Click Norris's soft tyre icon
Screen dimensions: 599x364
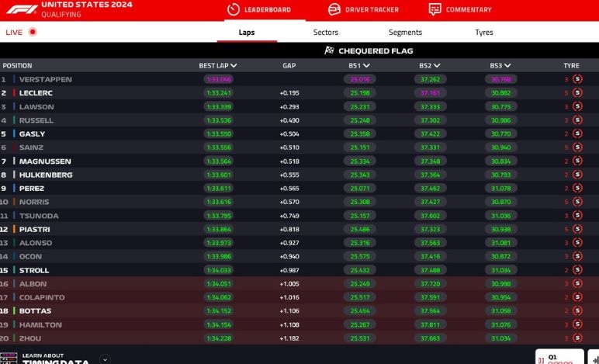click(x=577, y=202)
